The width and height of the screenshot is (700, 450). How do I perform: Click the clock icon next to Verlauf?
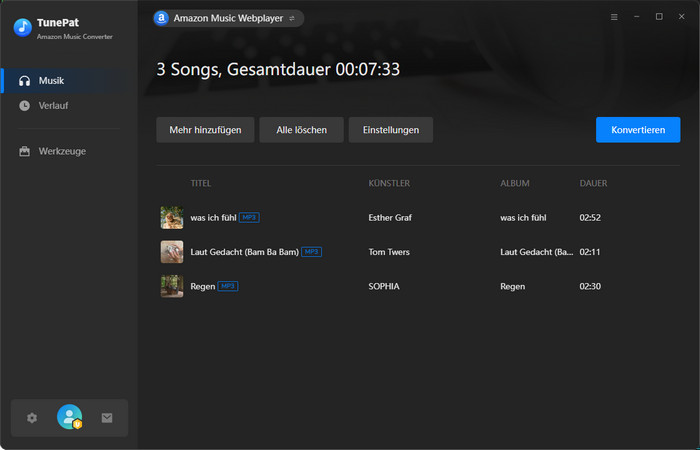pos(25,106)
